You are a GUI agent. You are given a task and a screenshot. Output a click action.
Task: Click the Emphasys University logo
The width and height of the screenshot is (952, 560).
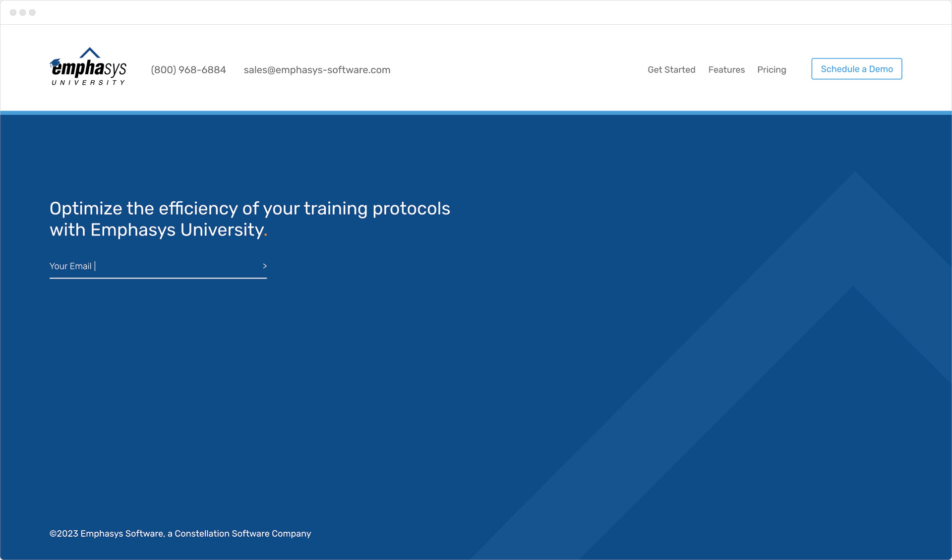pyautogui.click(x=88, y=67)
